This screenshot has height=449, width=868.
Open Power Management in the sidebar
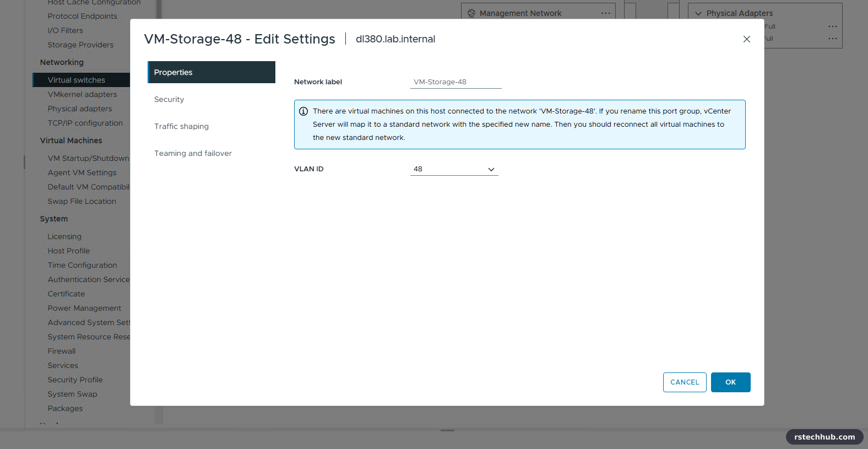coord(84,308)
